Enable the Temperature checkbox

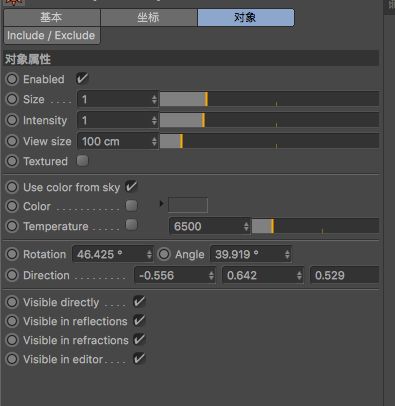pos(131,225)
